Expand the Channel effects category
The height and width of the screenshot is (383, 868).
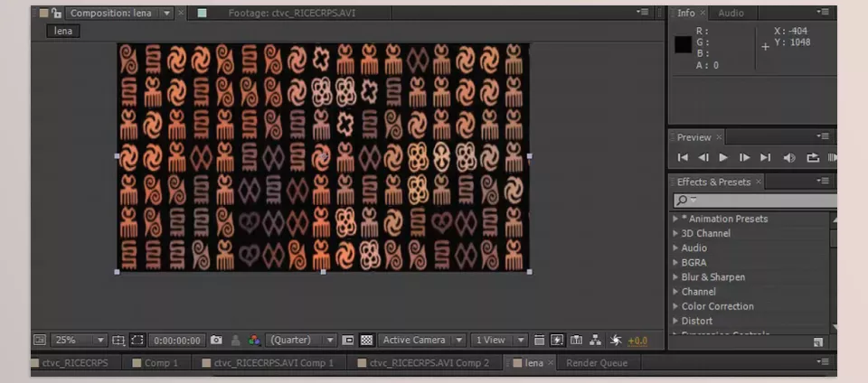675,291
